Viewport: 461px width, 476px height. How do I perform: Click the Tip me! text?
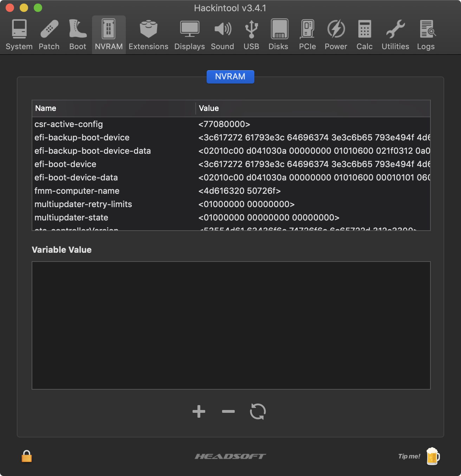(x=409, y=456)
